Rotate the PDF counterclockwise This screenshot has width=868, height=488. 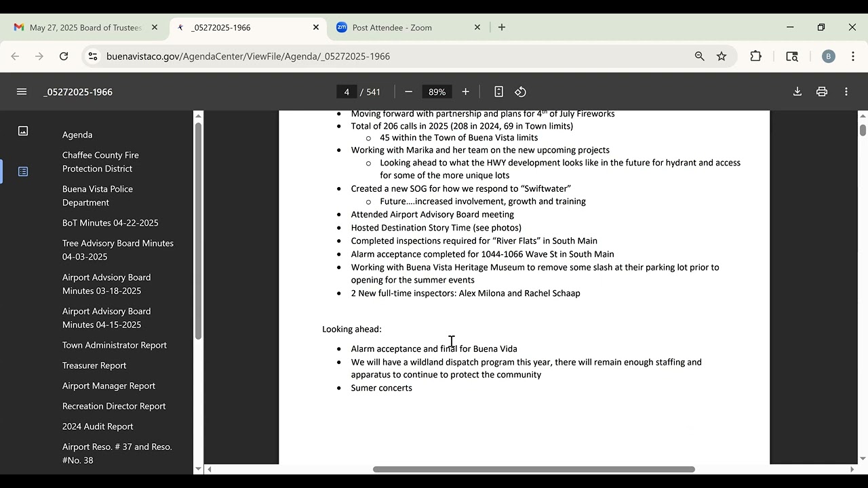point(520,91)
